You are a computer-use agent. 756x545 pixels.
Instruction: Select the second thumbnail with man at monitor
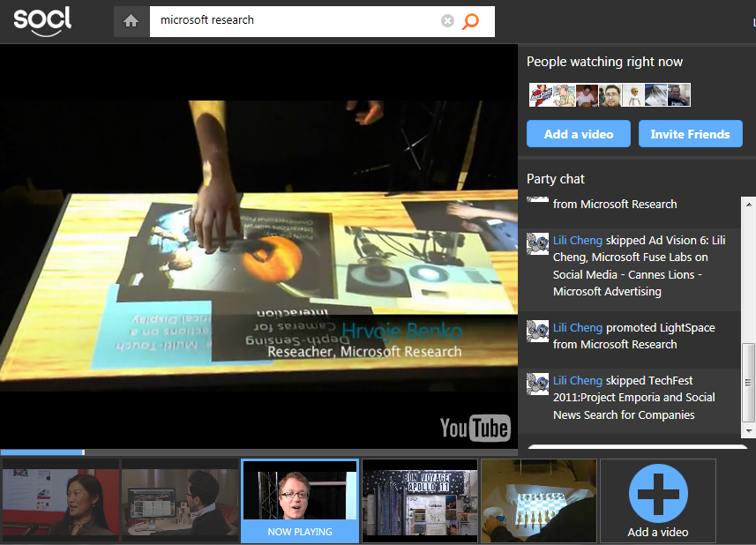click(179, 500)
